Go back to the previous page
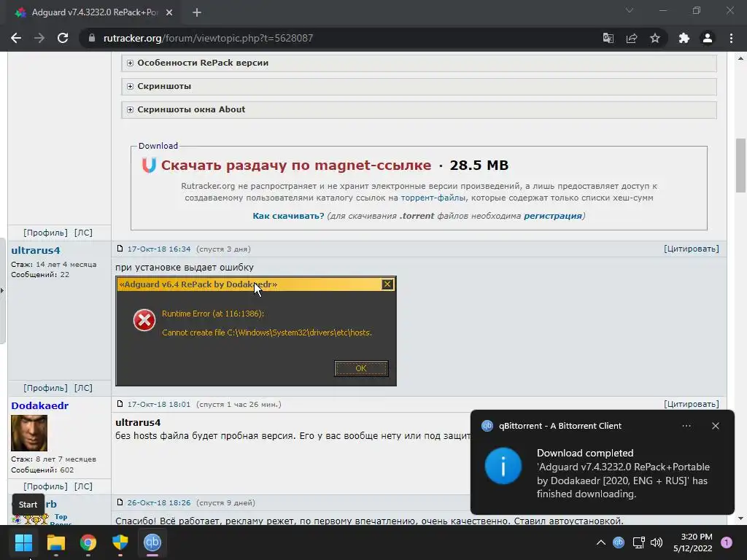Screen dimensions: 747x560 pyautogui.click(x=16, y=38)
